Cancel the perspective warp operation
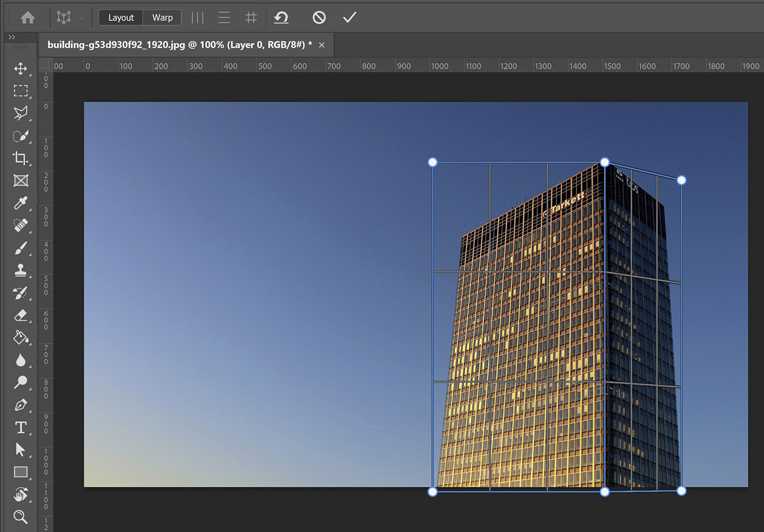This screenshot has width=764, height=532. (x=319, y=17)
